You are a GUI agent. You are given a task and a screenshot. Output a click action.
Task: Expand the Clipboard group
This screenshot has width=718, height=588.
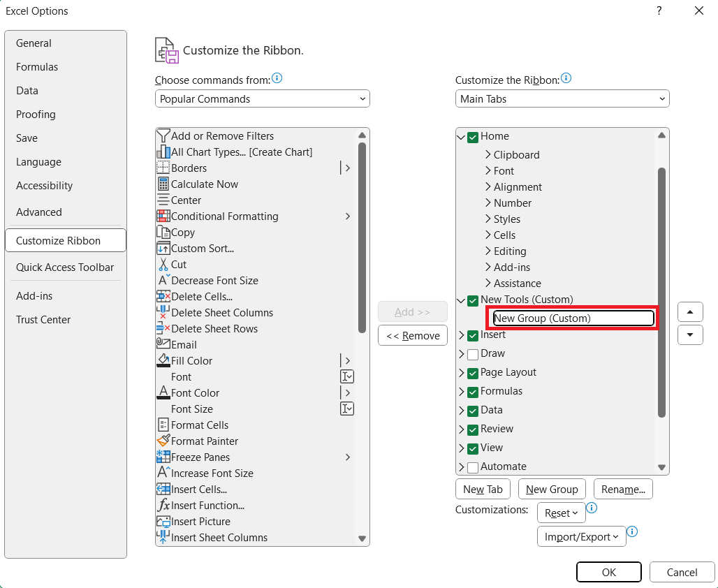pyautogui.click(x=488, y=155)
